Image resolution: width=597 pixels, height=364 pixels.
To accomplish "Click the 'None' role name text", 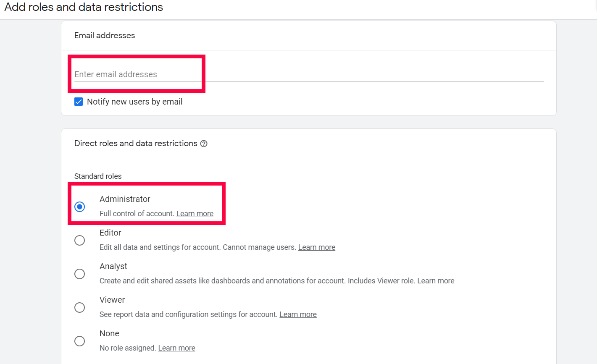I will pos(109,333).
